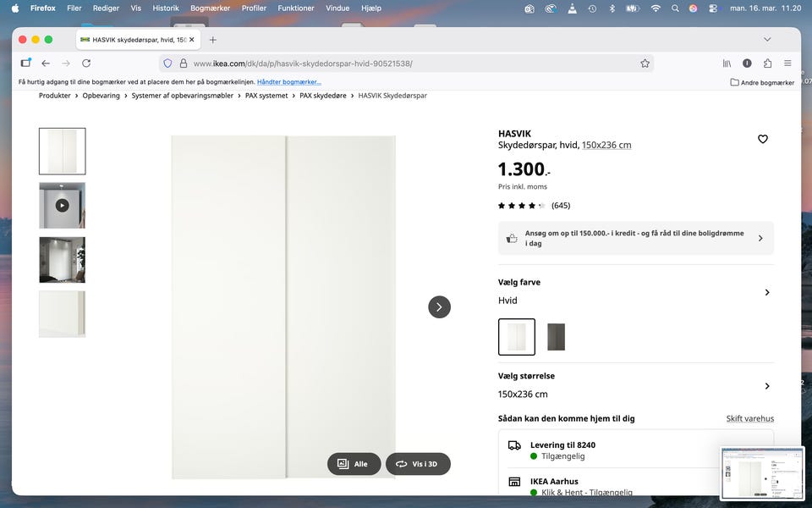Check battery status icon
This screenshot has height=508, width=812.
633,8
